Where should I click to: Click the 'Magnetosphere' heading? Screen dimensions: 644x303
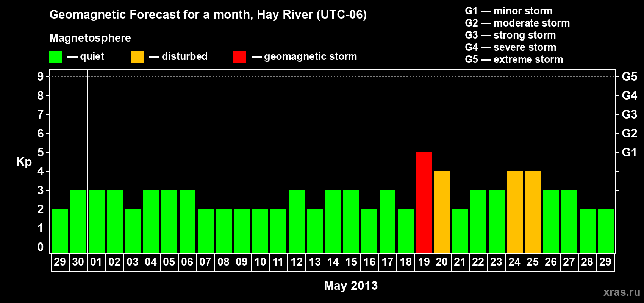click(x=90, y=38)
